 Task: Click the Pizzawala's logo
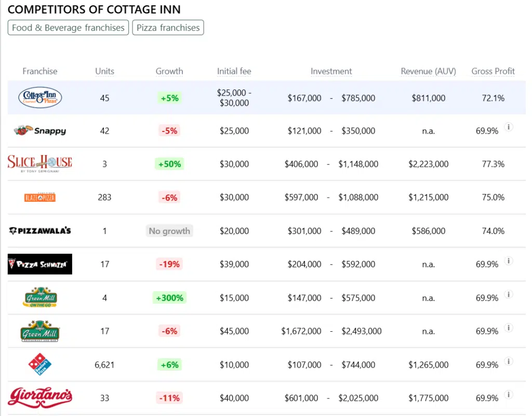click(40, 230)
